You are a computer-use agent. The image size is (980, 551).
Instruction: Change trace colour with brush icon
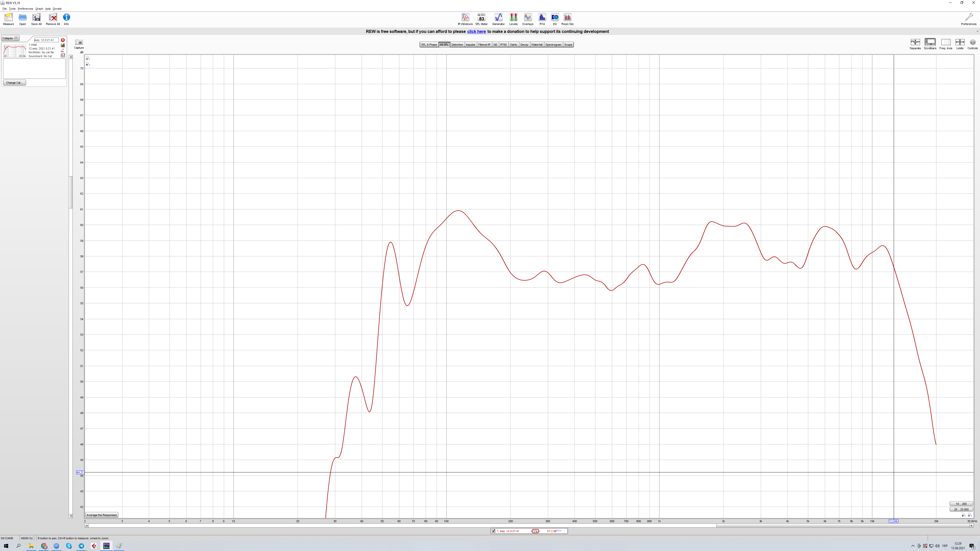tap(63, 50)
